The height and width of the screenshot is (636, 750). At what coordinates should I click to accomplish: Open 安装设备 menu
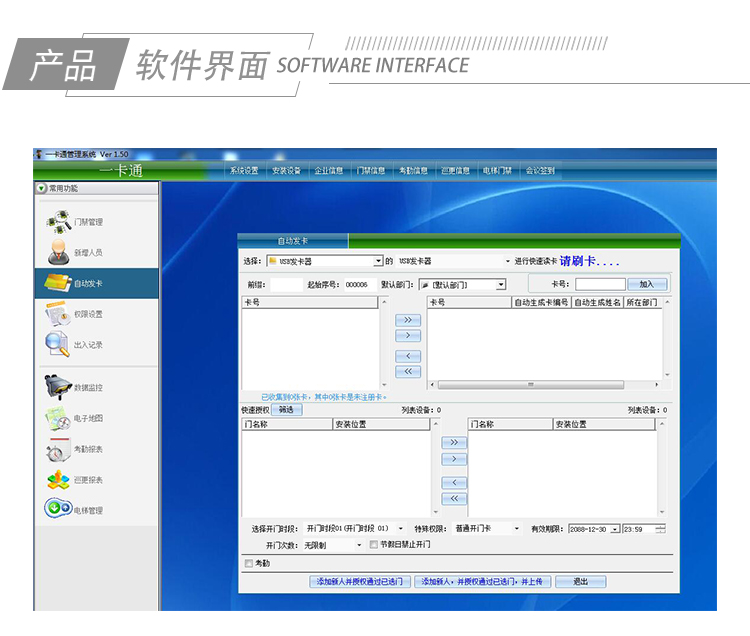pos(286,171)
